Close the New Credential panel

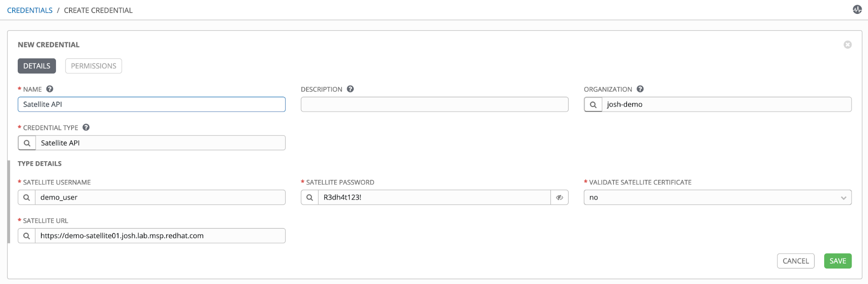click(x=847, y=45)
